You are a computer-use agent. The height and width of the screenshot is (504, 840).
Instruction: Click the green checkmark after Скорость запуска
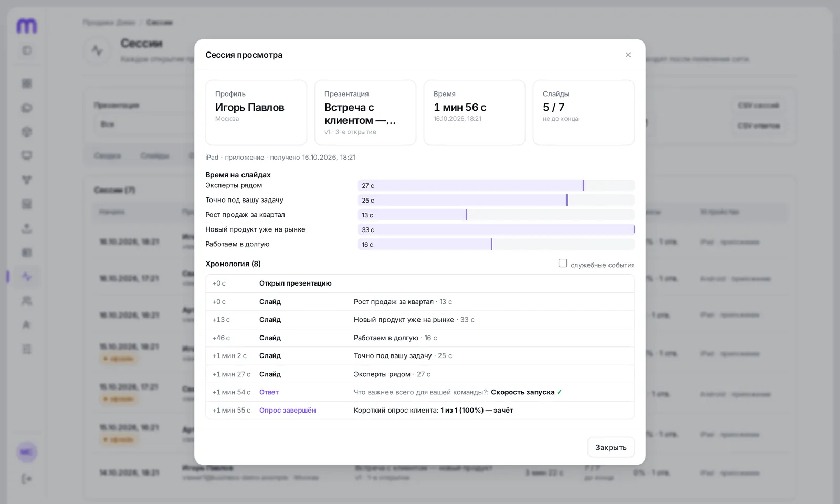tap(560, 392)
